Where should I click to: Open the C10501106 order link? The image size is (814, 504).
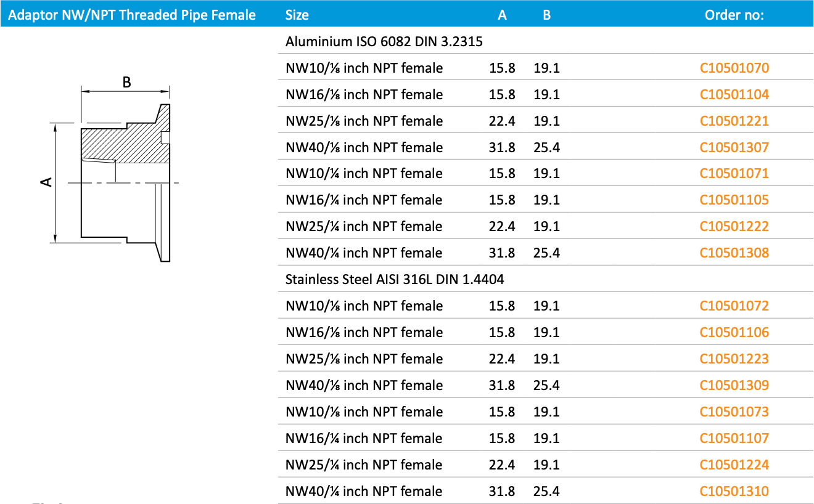click(x=734, y=332)
